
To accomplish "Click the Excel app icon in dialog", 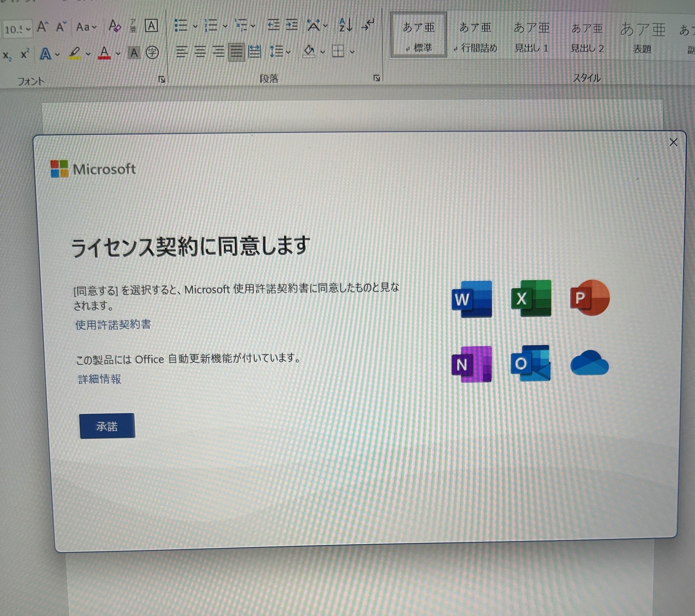I will click(531, 298).
